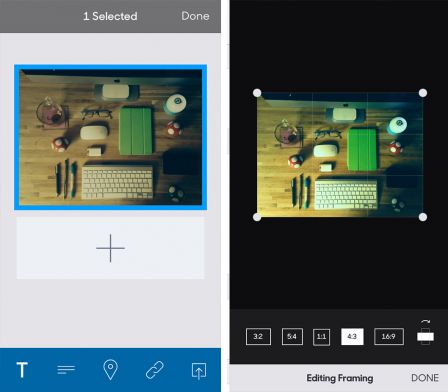Screen dimensions: 448x392
Task: Select the 1:1 aspect ratio
Action: point(321,337)
